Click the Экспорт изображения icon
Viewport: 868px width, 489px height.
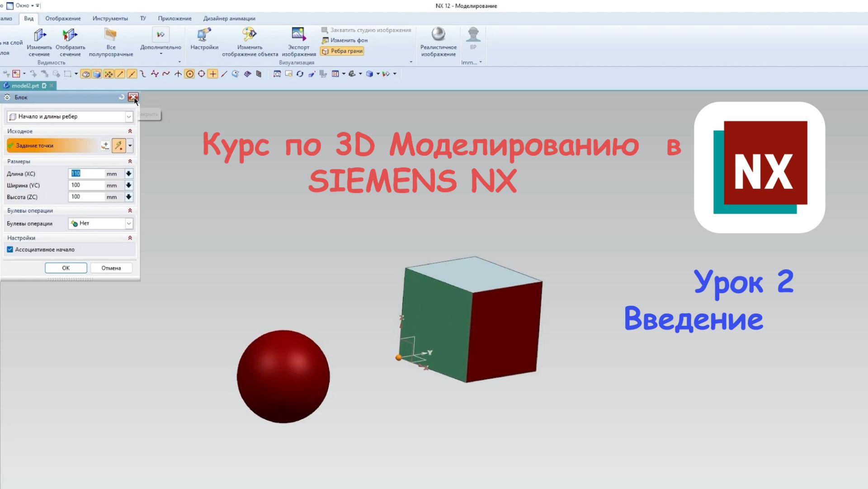coord(299,34)
